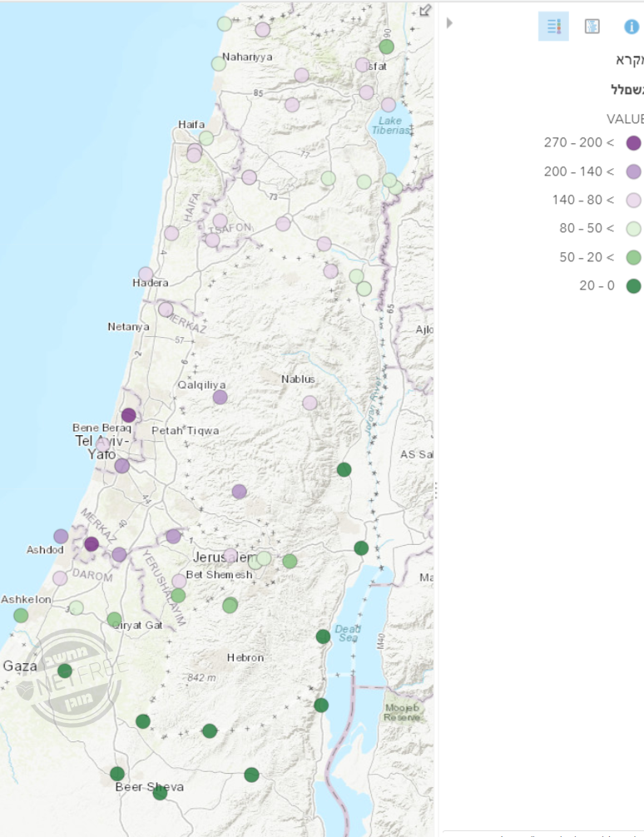Select the dark green marker near Gaza

pyautogui.click(x=65, y=671)
